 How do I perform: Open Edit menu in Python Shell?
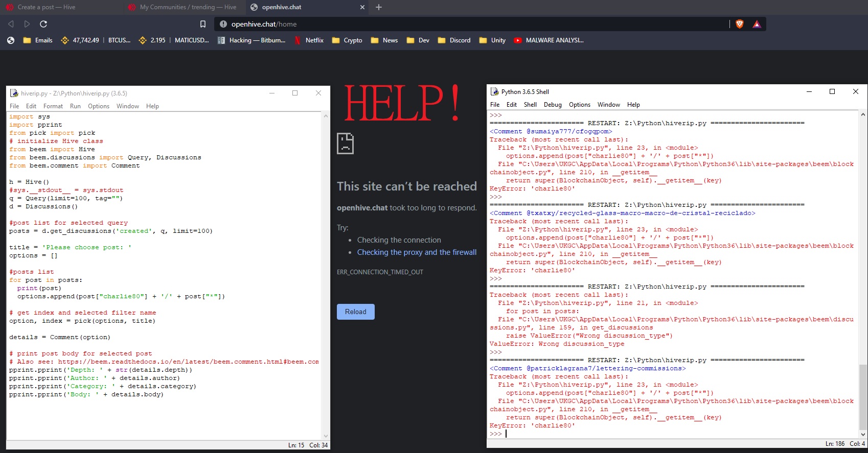tap(512, 105)
